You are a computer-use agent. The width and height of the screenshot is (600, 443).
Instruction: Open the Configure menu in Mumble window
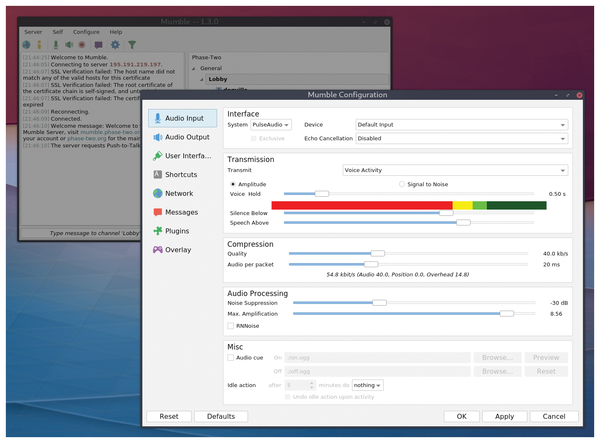86,32
